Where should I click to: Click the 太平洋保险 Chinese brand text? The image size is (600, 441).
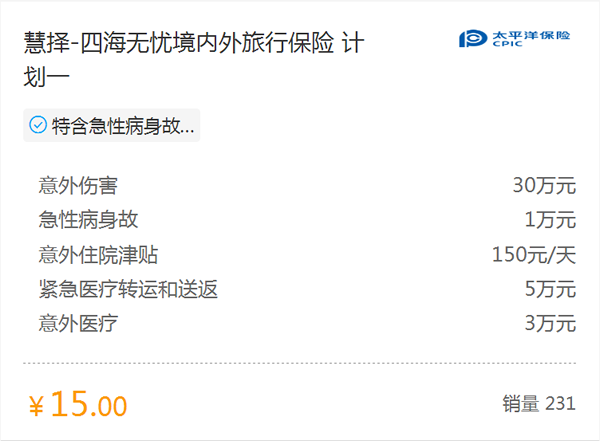coord(531,35)
